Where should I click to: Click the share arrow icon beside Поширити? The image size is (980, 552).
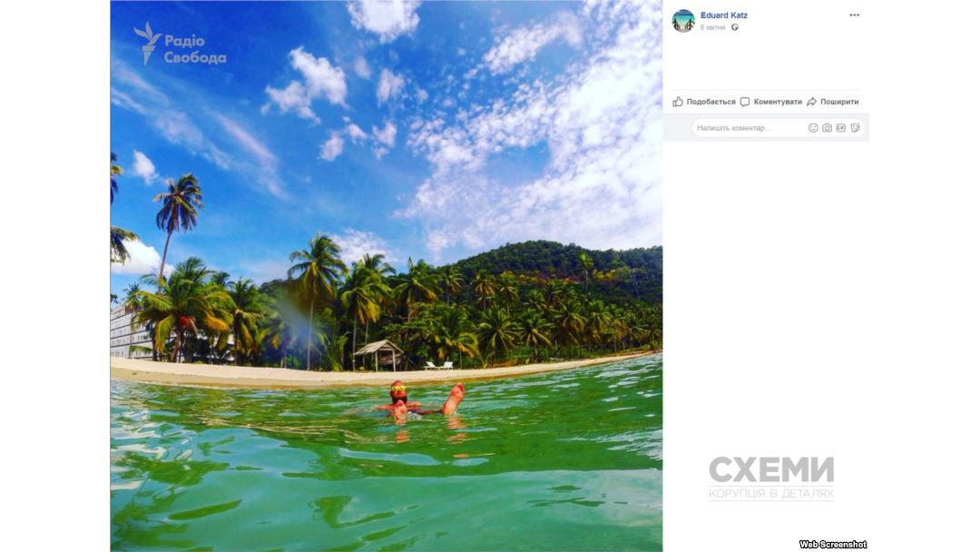tap(811, 102)
